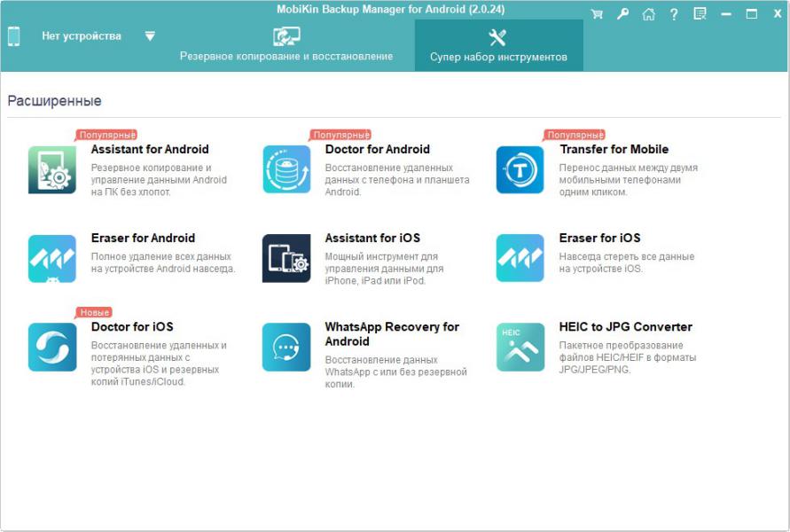Click the WhatsApp Recovery for Android icon
This screenshot has height=532, width=790.
point(286,347)
